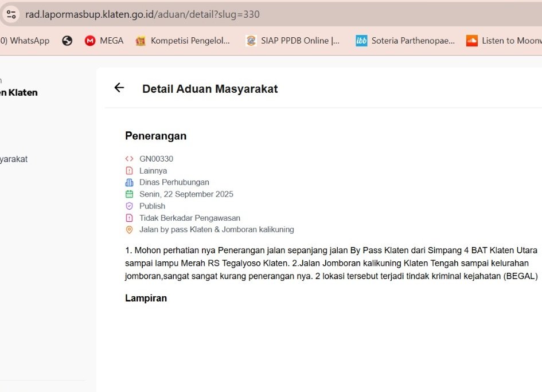Viewport: 542px width, 392px height.
Task: Click the orange location pin icon
Action: 129,229
